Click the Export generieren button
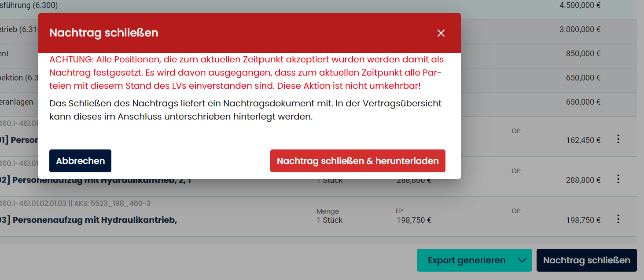The width and height of the screenshot is (644, 280). (x=466, y=260)
